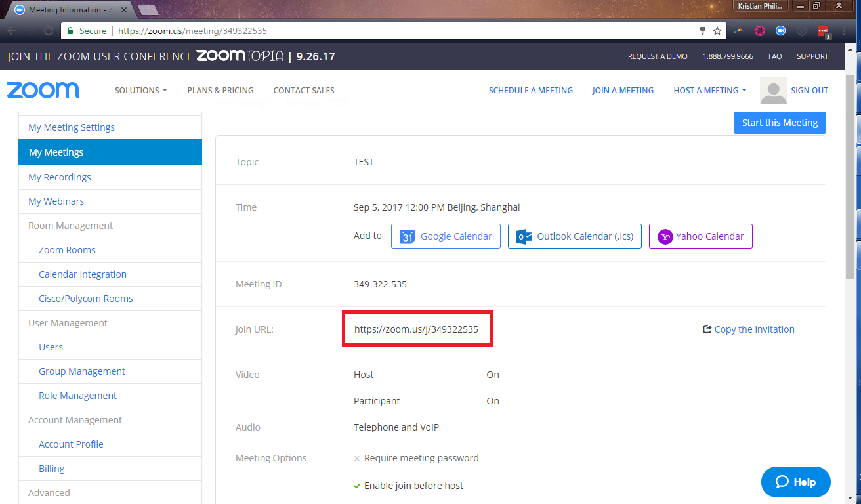Click the Join URL https://zoom.us/j/349322535

click(x=416, y=329)
